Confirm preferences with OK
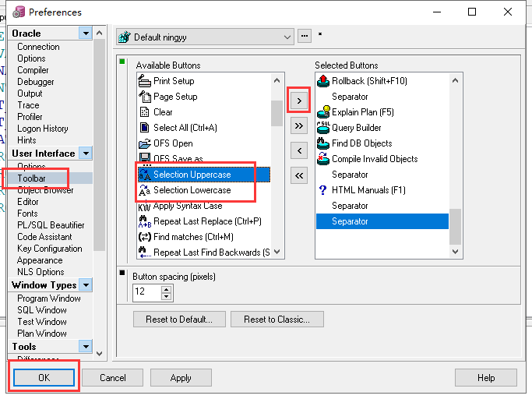532x399 pixels. tap(44, 378)
